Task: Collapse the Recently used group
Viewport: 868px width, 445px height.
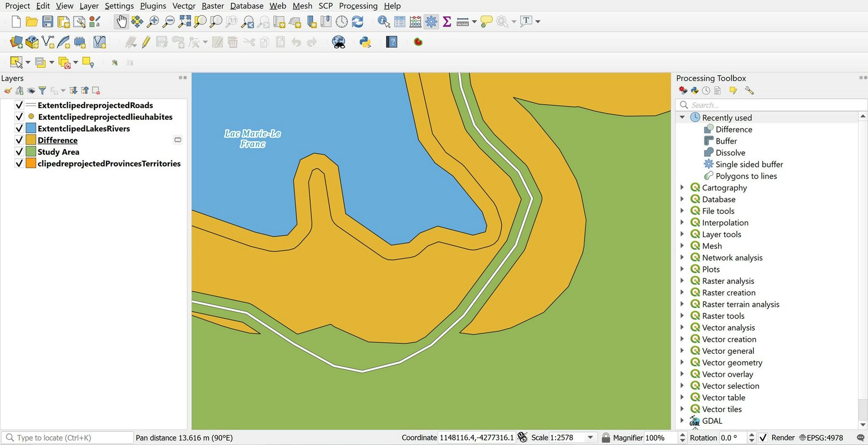Action: point(682,117)
